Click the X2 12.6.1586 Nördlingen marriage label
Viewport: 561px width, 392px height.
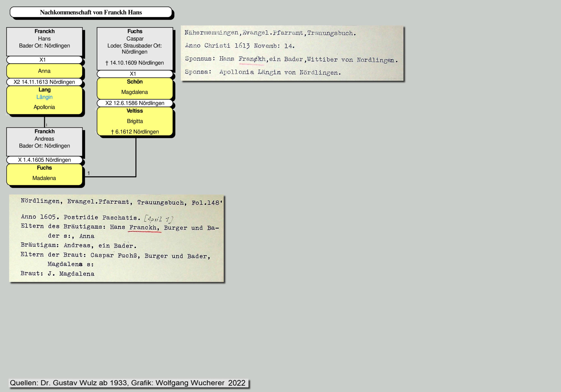tap(135, 103)
